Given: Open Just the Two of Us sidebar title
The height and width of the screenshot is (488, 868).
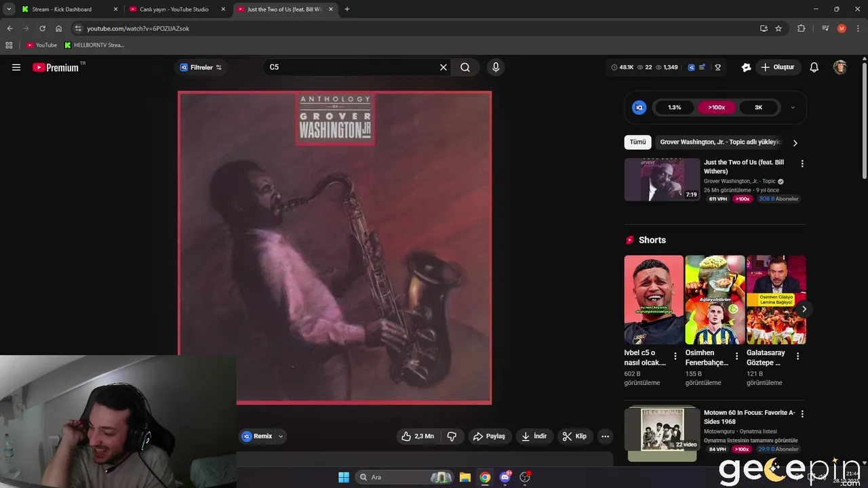Looking at the screenshot, I should (744, 167).
